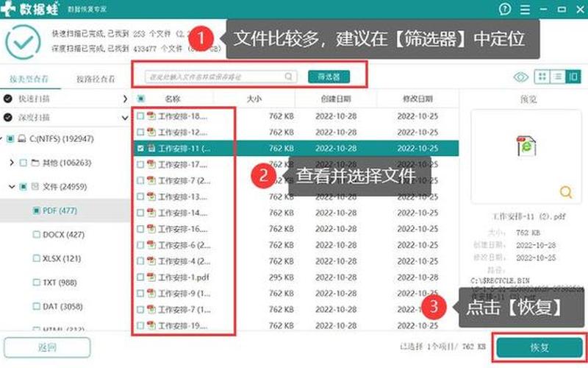Click the 295 KB size cell
The image size is (588, 368).
(x=282, y=277)
